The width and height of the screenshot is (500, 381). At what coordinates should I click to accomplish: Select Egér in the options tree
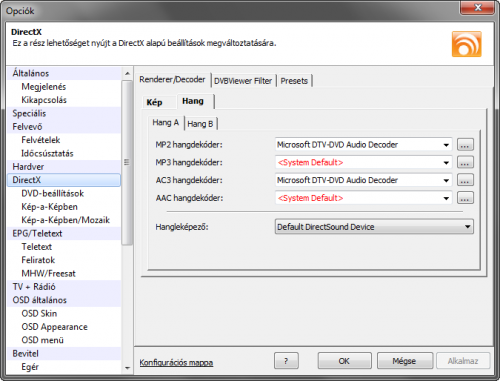click(x=64, y=367)
